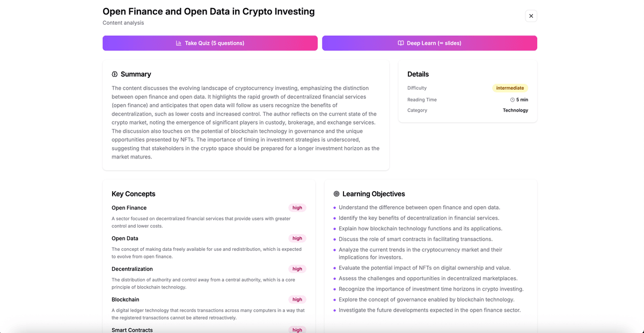Select the intermediate difficulty badge
This screenshot has width=644, height=333.
(x=510, y=88)
